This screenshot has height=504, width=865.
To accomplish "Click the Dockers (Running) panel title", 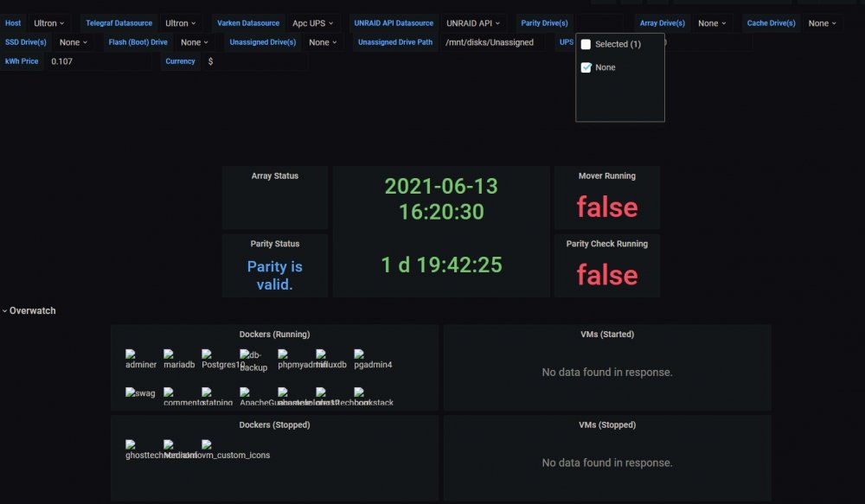I will pyautogui.click(x=274, y=335).
